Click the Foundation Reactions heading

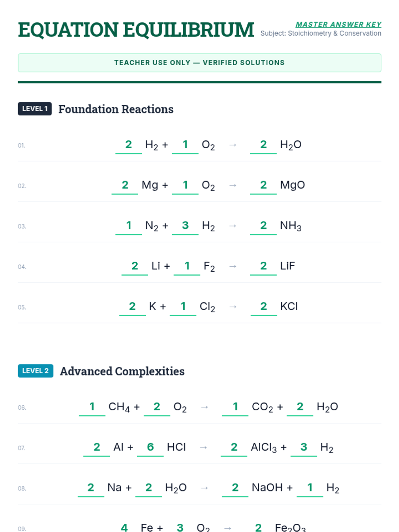pyautogui.click(x=116, y=109)
